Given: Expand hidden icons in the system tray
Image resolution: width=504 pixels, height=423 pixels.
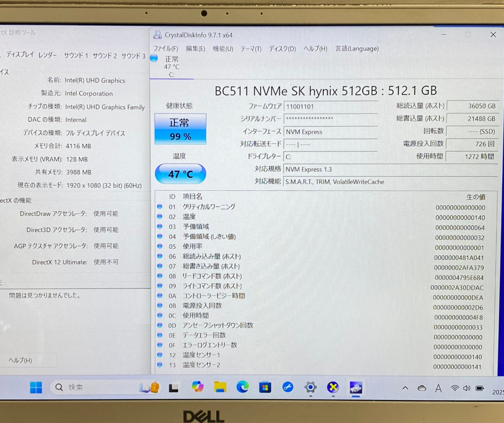Looking at the screenshot, I should (x=405, y=388).
